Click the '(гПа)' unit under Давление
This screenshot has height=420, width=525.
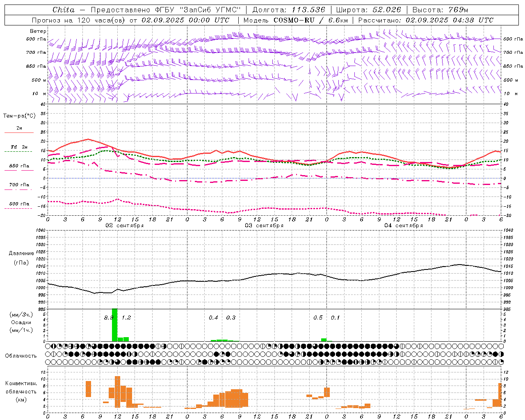pyautogui.click(x=21, y=263)
